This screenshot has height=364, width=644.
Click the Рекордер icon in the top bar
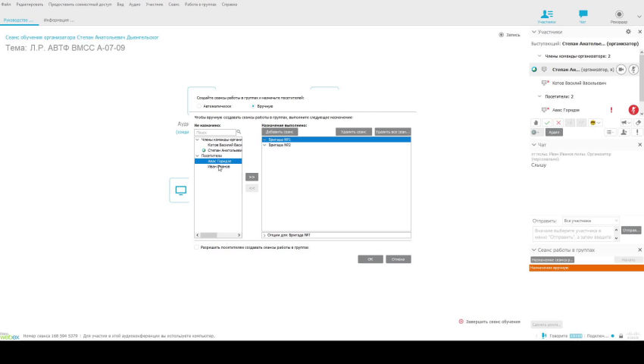[619, 14]
